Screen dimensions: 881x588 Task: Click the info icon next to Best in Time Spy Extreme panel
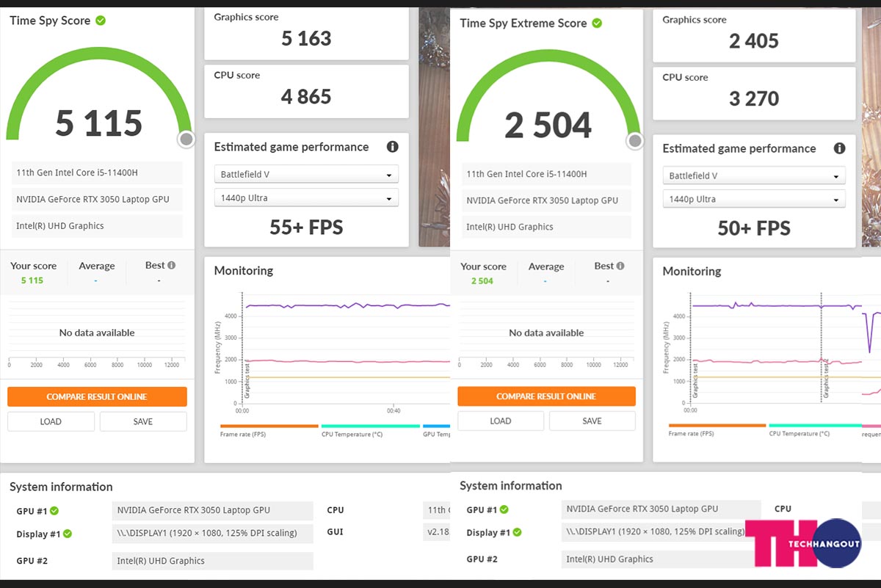[620, 266]
